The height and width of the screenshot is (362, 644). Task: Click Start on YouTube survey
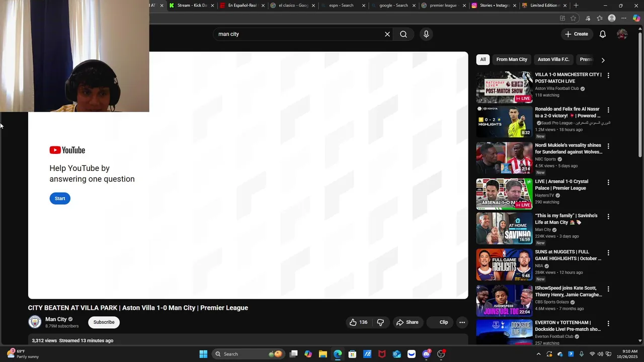click(60, 198)
